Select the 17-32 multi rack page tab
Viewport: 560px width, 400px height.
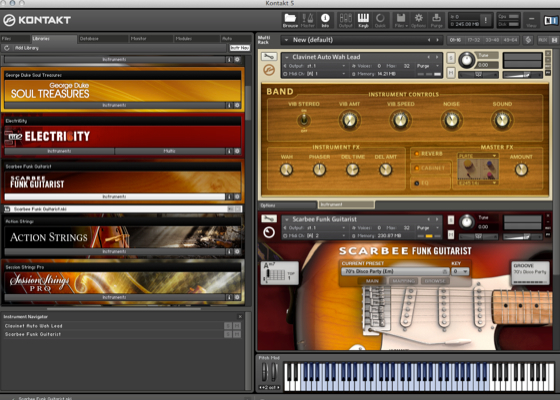click(474, 40)
